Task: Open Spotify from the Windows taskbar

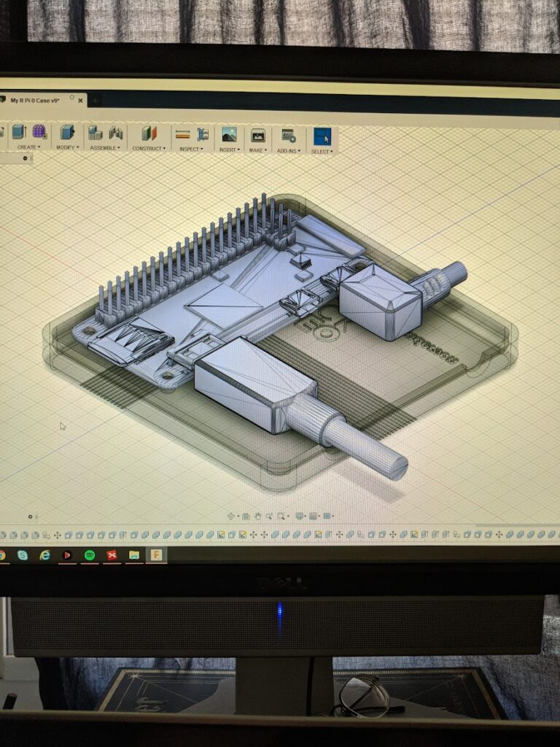Action: [90, 555]
